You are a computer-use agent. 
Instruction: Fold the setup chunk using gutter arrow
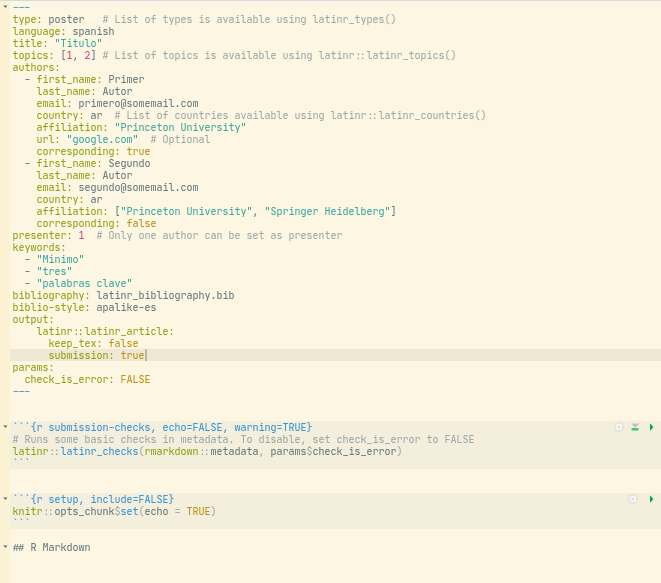[5, 500]
